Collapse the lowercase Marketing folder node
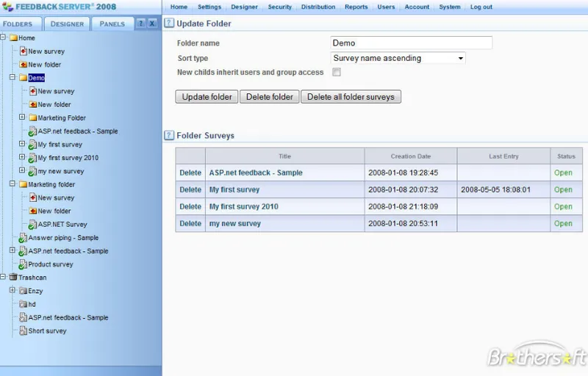Image resolution: width=588 pixels, height=376 pixels. click(x=12, y=184)
